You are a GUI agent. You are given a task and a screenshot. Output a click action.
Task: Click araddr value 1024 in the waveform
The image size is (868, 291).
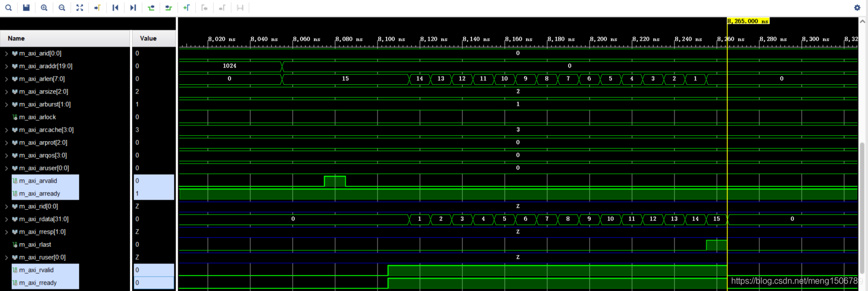(x=230, y=66)
